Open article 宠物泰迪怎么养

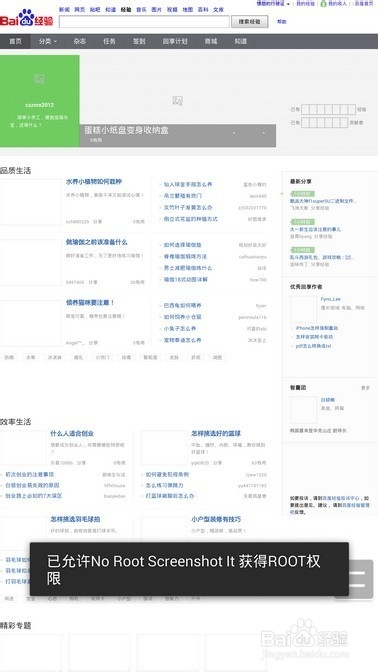(183, 340)
